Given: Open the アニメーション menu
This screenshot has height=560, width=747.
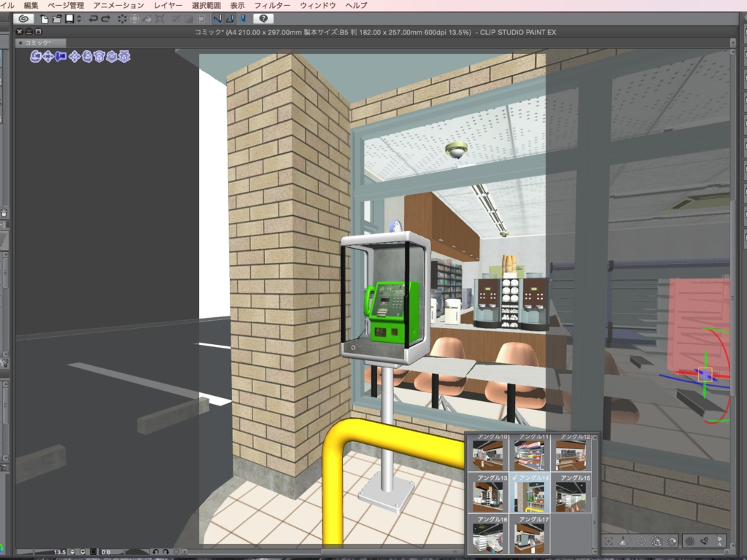Looking at the screenshot, I should pos(119,5).
